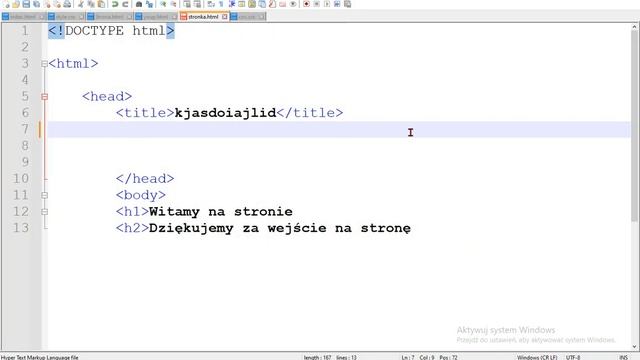640x360 pixels.
Task: Click the Save All toolbar icon
Action: coord(36,4)
